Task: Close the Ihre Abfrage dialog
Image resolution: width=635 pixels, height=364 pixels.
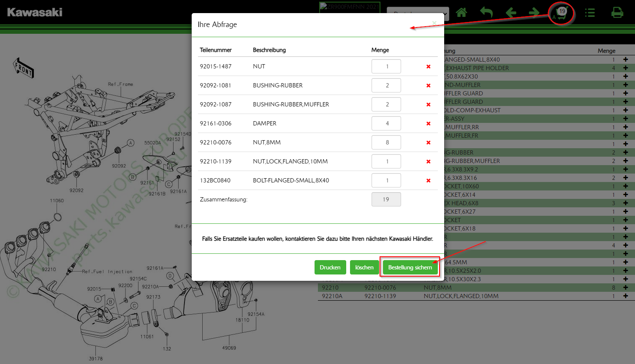Action: click(434, 23)
